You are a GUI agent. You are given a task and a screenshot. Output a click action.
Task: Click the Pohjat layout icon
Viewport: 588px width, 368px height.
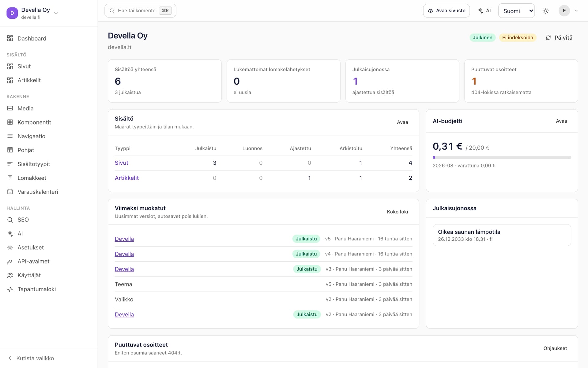(10, 150)
